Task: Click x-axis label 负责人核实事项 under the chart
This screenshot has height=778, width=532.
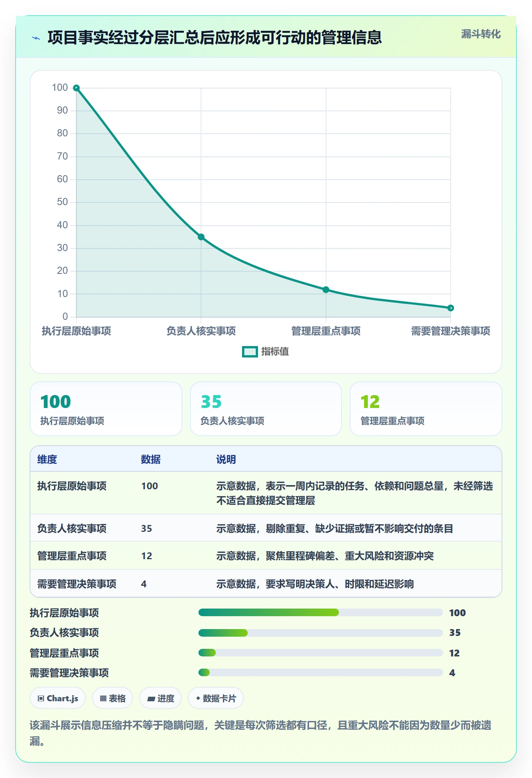Action: pos(201,331)
